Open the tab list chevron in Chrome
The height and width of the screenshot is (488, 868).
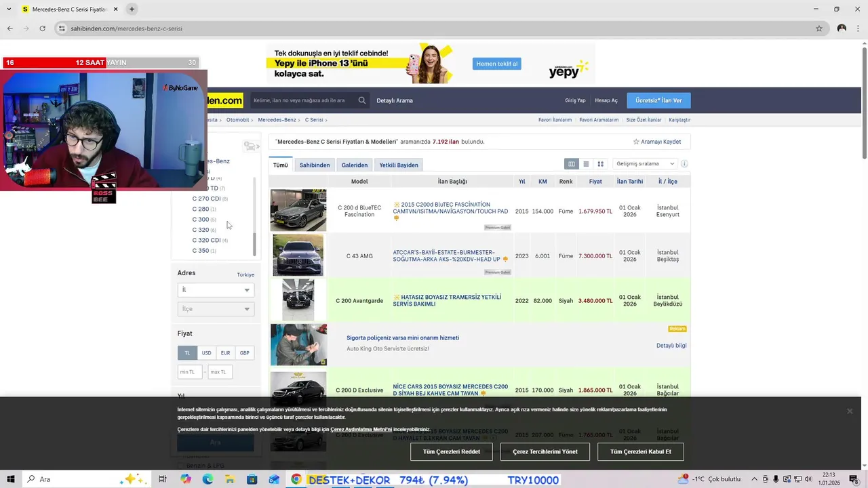tap(9, 9)
